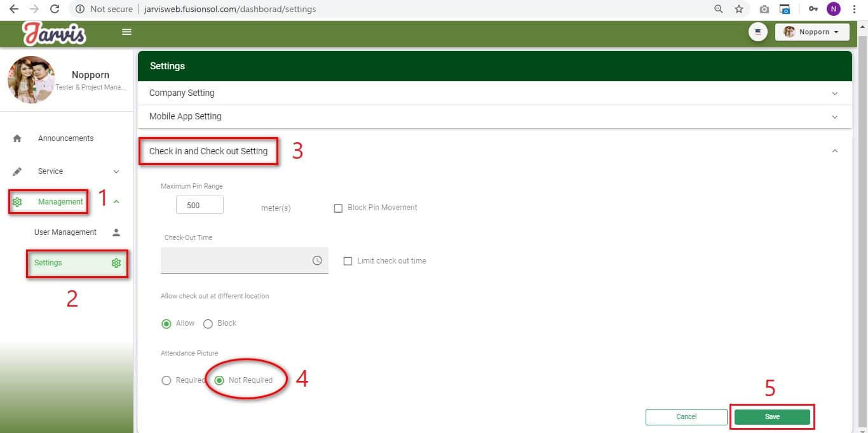Enable the Block Pin Movement checkbox
This screenshot has width=868, height=433.
coord(338,208)
